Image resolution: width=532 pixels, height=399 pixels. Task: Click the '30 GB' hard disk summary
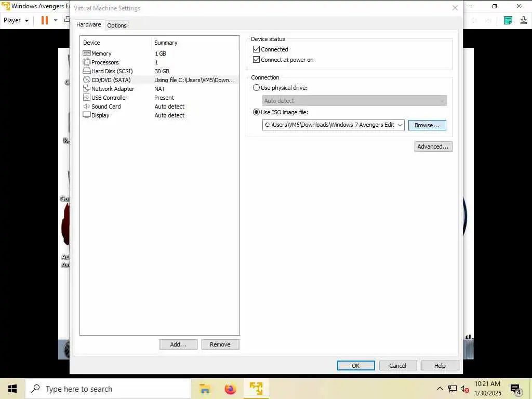(x=162, y=71)
